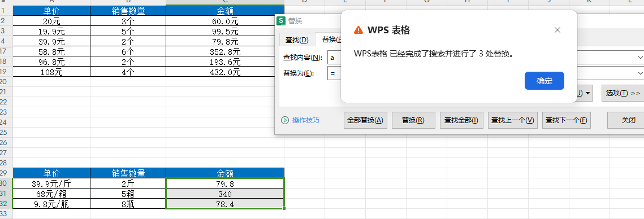Open the 替换为 dropdown arrow
Screen dimensions: 644x219
(639, 73)
